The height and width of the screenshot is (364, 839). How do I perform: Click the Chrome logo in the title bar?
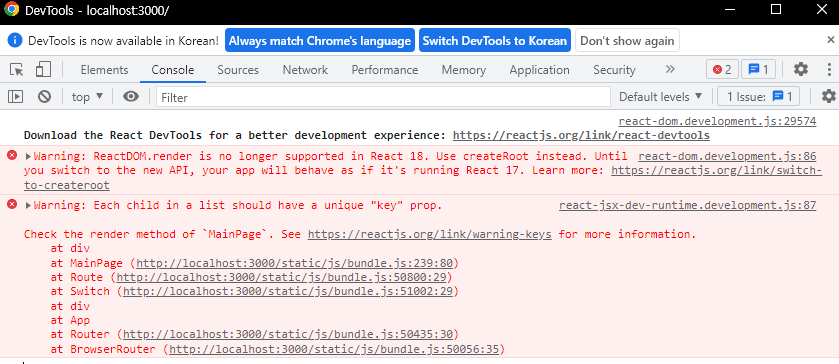click(x=11, y=9)
